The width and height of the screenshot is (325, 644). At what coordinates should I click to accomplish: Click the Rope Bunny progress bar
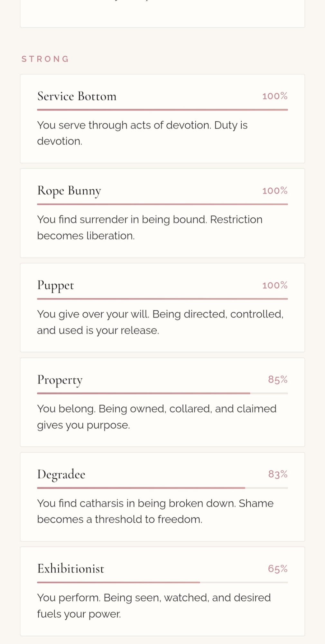click(x=162, y=204)
